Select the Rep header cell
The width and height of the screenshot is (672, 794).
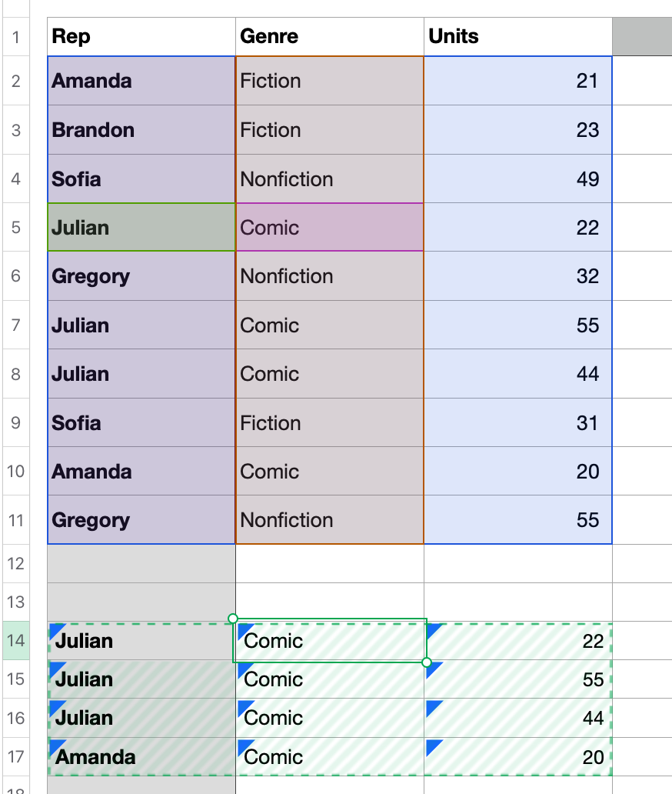pos(141,36)
